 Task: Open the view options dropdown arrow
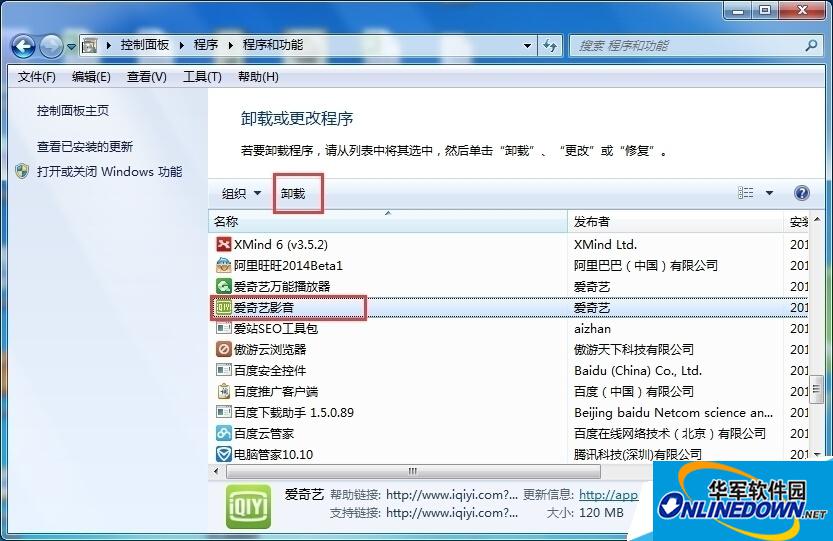pyautogui.click(x=769, y=193)
